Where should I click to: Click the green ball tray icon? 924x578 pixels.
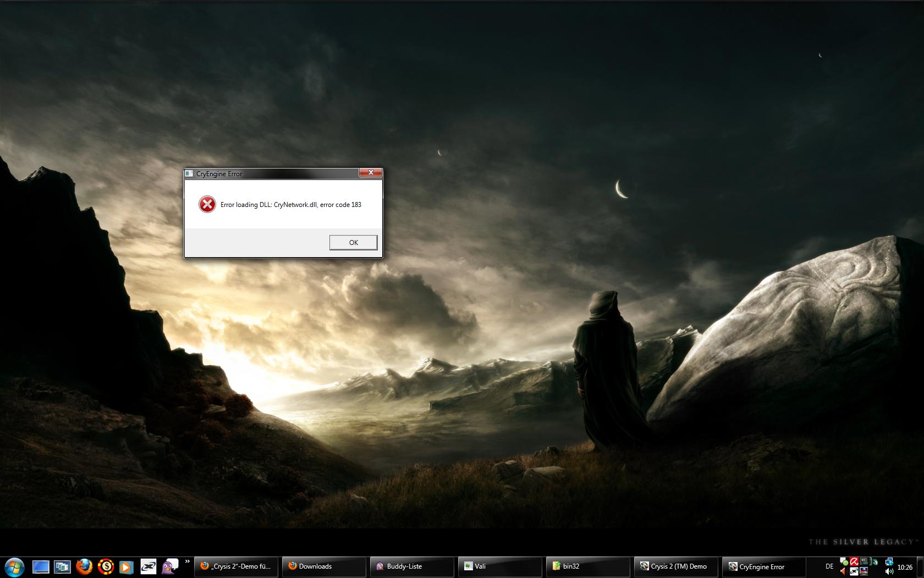click(844, 561)
